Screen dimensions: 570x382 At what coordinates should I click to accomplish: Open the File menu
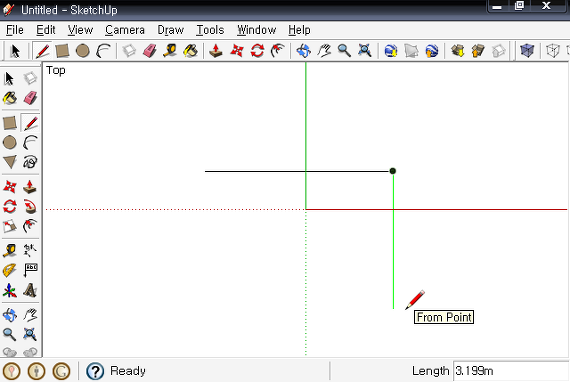point(15,30)
